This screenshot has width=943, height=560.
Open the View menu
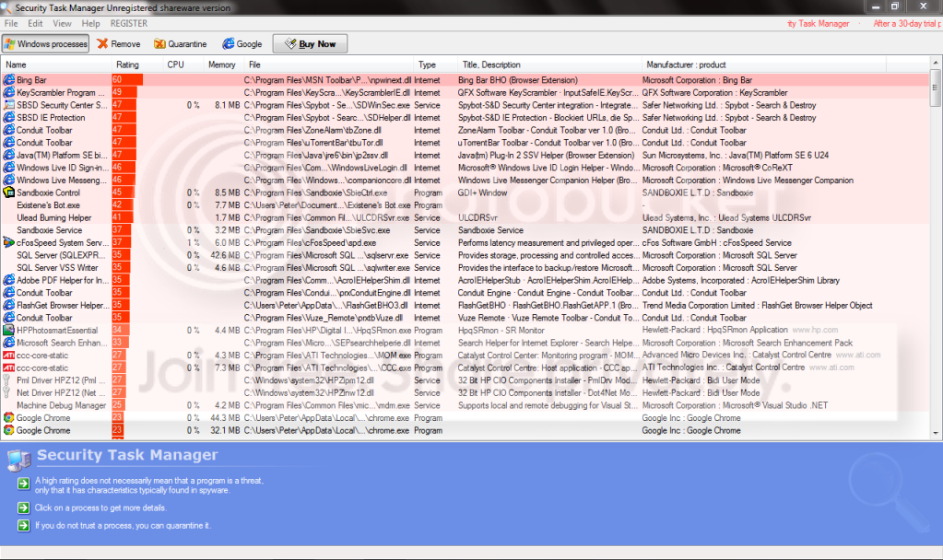[62, 23]
